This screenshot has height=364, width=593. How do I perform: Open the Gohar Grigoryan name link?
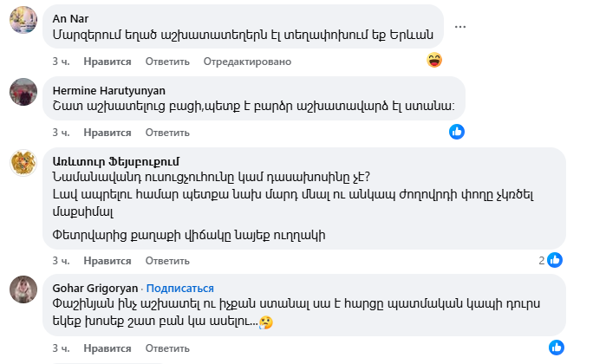(95, 288)
